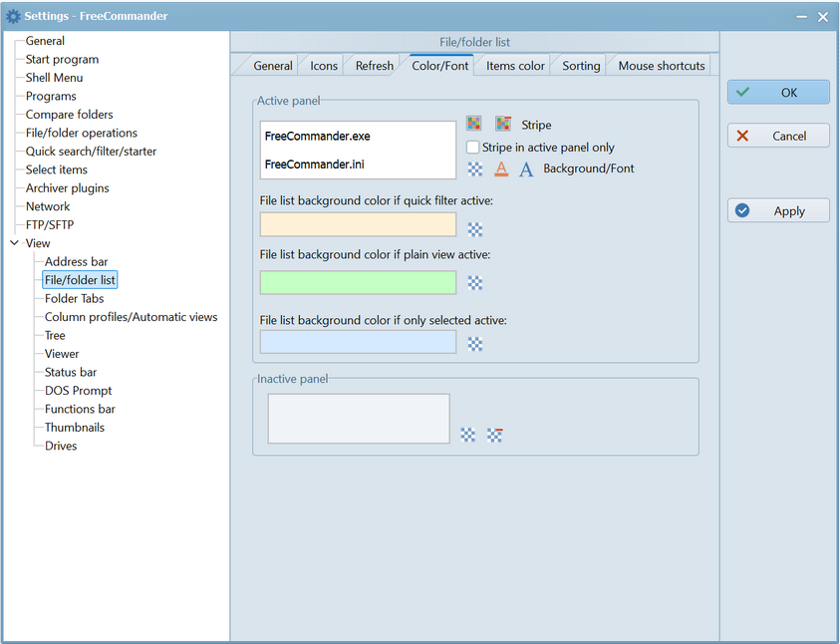Image resolution: width=840 pixels, height=644 pixels.
Task: Switch to the Items color tab
Action: pos(515,66)
